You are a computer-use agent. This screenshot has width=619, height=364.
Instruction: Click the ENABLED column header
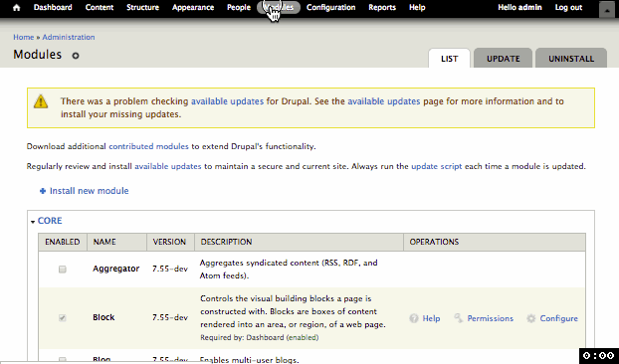click(x=63, y=242)
